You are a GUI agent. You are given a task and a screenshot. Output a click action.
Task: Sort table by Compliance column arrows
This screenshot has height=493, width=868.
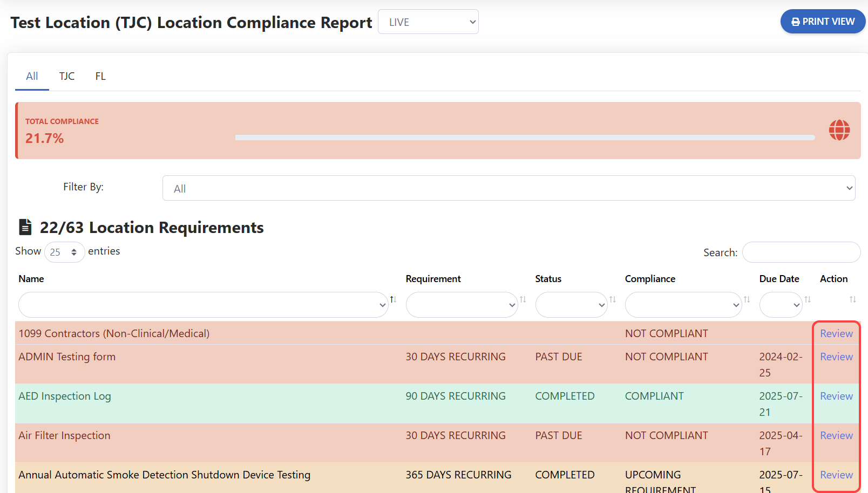click(747, 299)
